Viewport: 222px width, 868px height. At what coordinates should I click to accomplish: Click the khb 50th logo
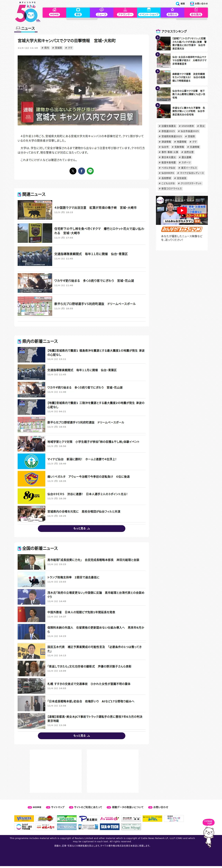27,12
